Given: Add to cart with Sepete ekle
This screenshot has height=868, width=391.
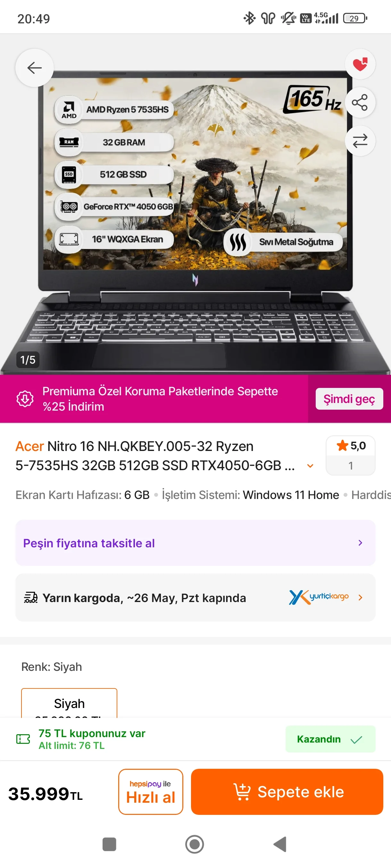Looking at the screenshot, I should (x=287, y=792).
